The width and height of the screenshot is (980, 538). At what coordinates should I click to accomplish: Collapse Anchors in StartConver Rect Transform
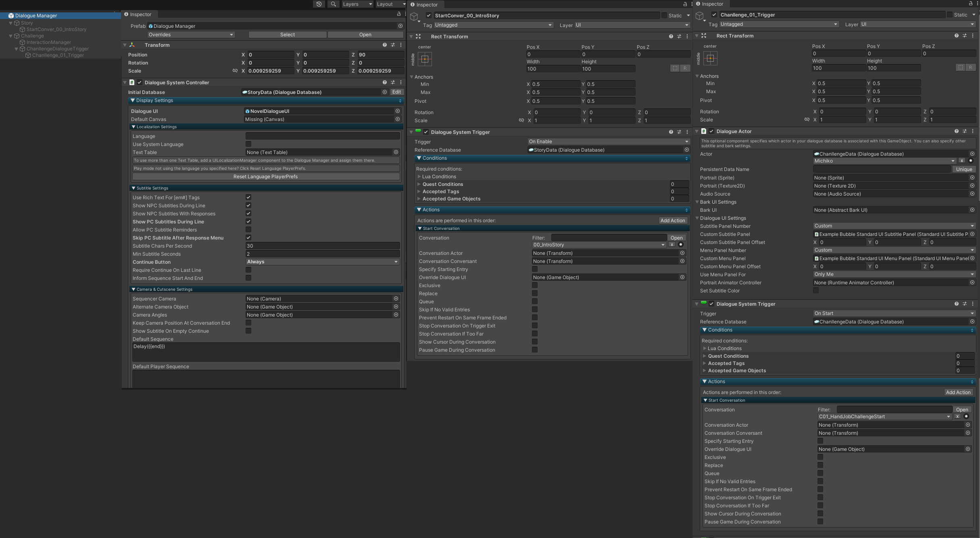412,77
